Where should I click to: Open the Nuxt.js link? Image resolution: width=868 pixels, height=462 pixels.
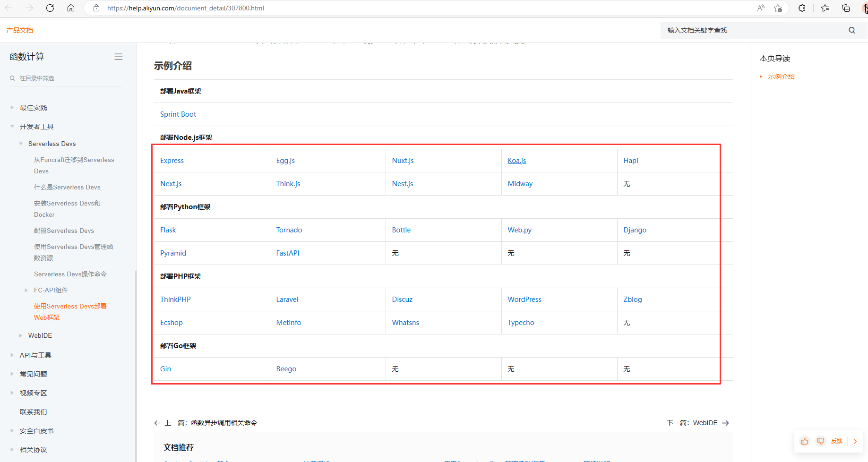[x=403, y=161]
